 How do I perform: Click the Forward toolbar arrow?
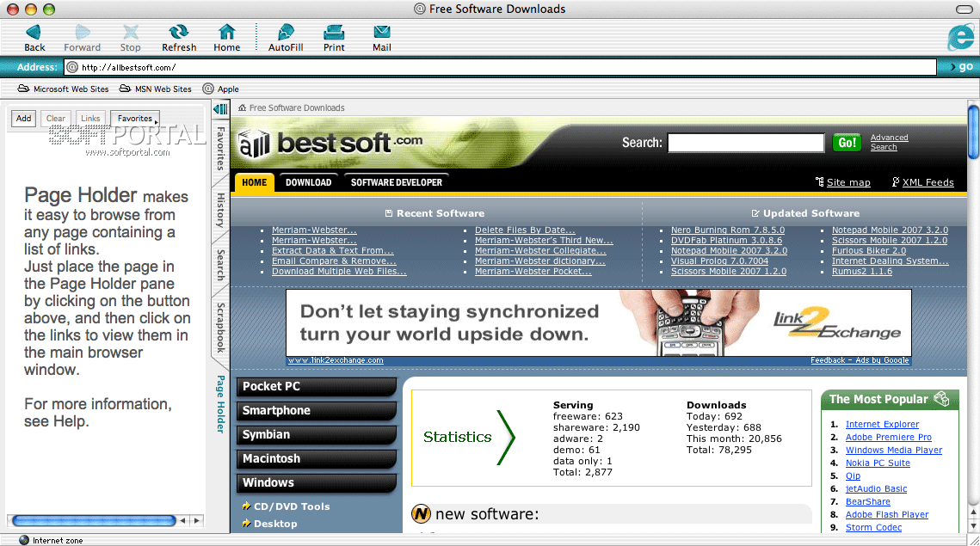click(x=82, y=32)
